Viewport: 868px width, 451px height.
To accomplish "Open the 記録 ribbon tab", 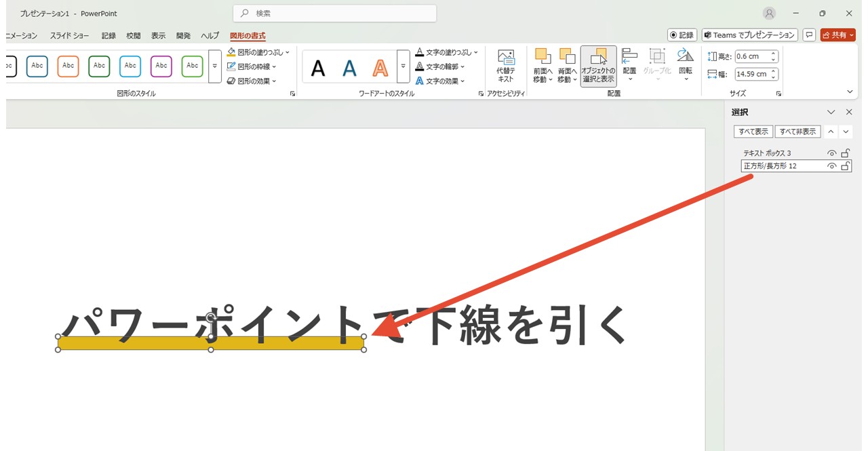I will click(x=108, y=36).
